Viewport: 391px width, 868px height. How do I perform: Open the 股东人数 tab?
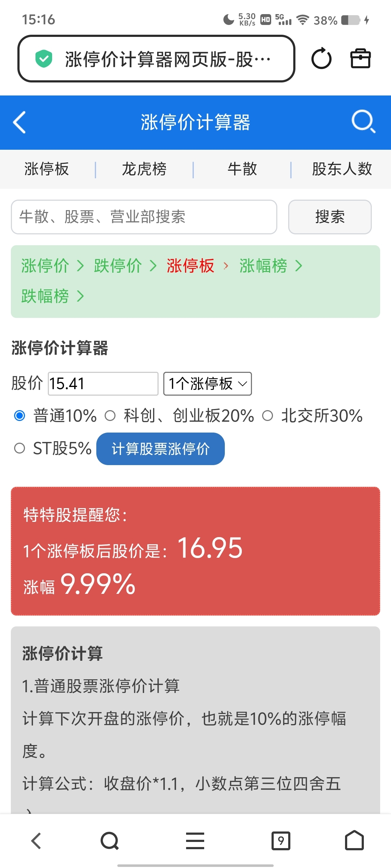click(342, 169)
